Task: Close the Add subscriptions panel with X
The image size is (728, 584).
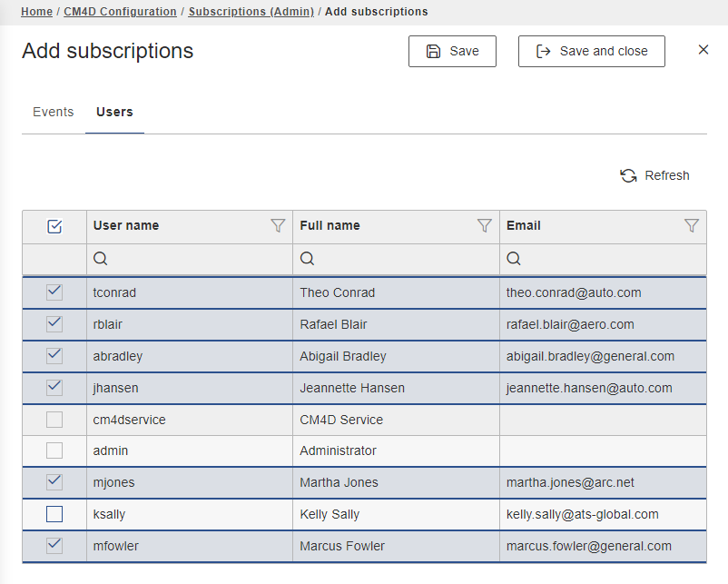Action: click(703, 50)
